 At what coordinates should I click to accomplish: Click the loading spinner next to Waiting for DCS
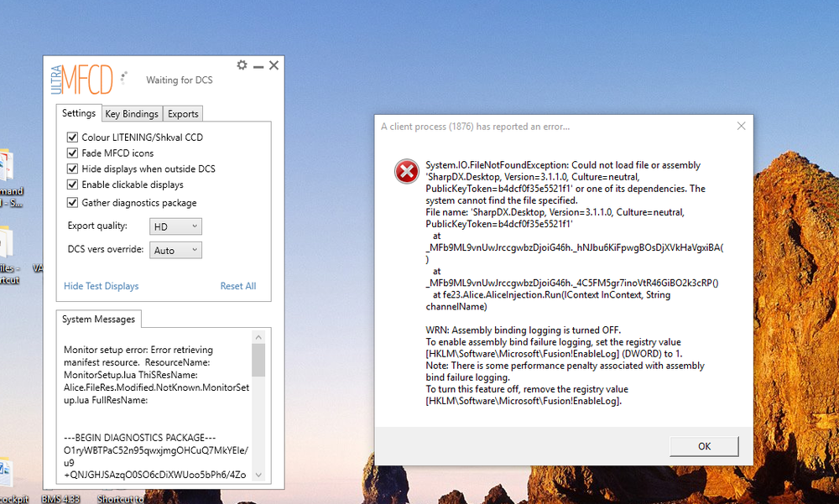click(x=122, y=78)
